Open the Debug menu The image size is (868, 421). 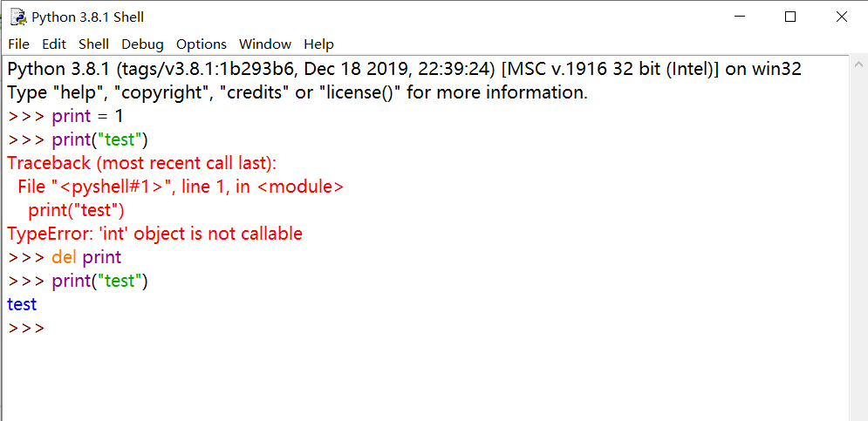pyautogui.click(x=142, y=44)
